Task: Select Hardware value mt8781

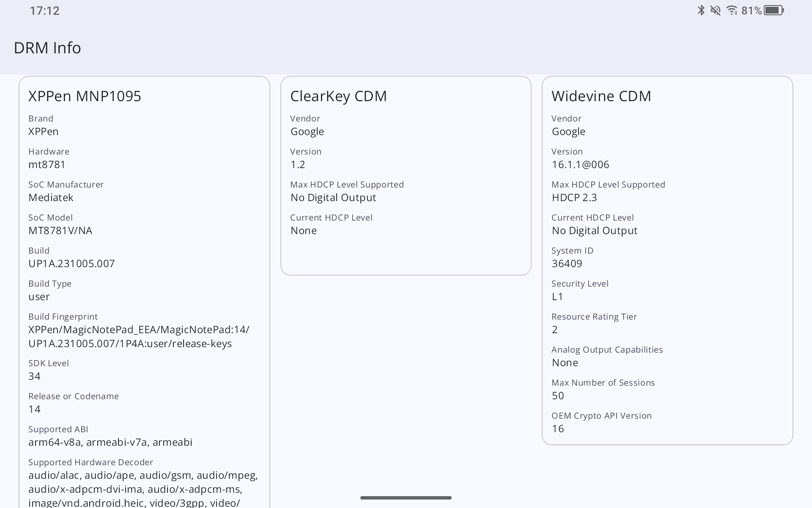Action: click(x=47, y=164)
